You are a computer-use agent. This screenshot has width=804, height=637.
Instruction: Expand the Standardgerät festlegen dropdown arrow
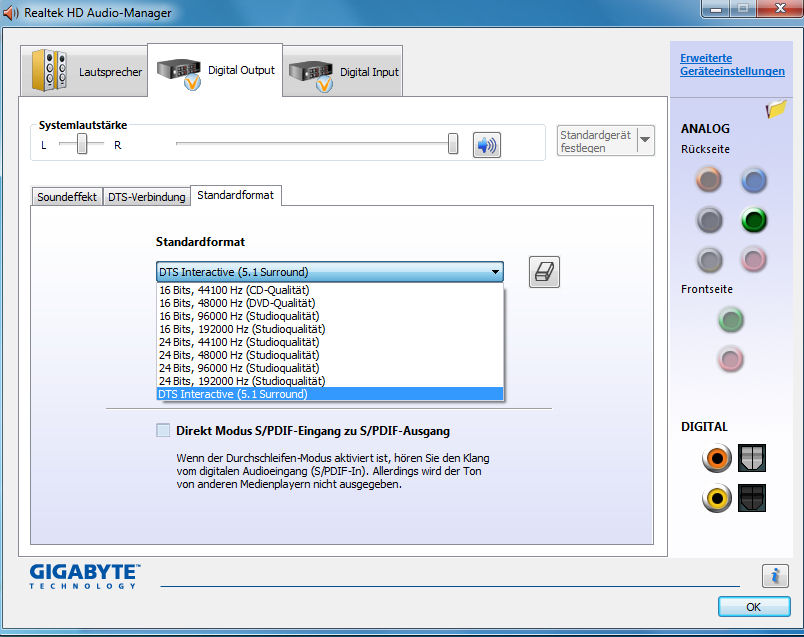[646, 141]
